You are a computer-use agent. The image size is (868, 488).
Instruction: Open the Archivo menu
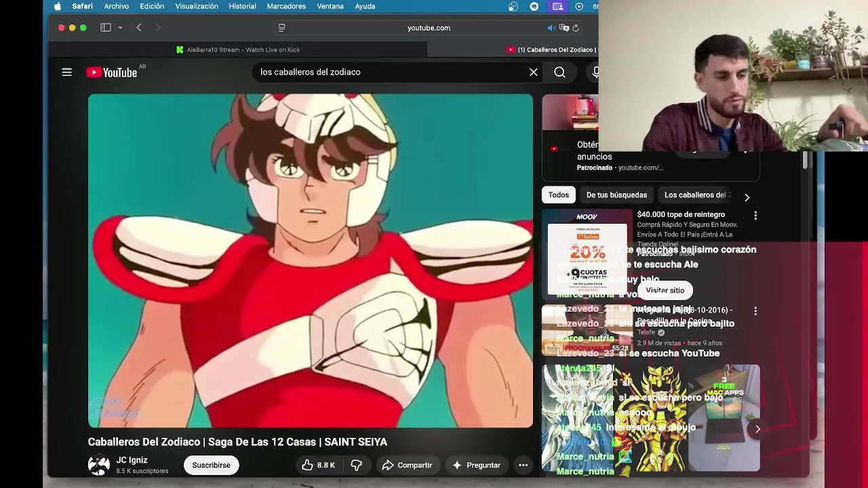point(117,6)
